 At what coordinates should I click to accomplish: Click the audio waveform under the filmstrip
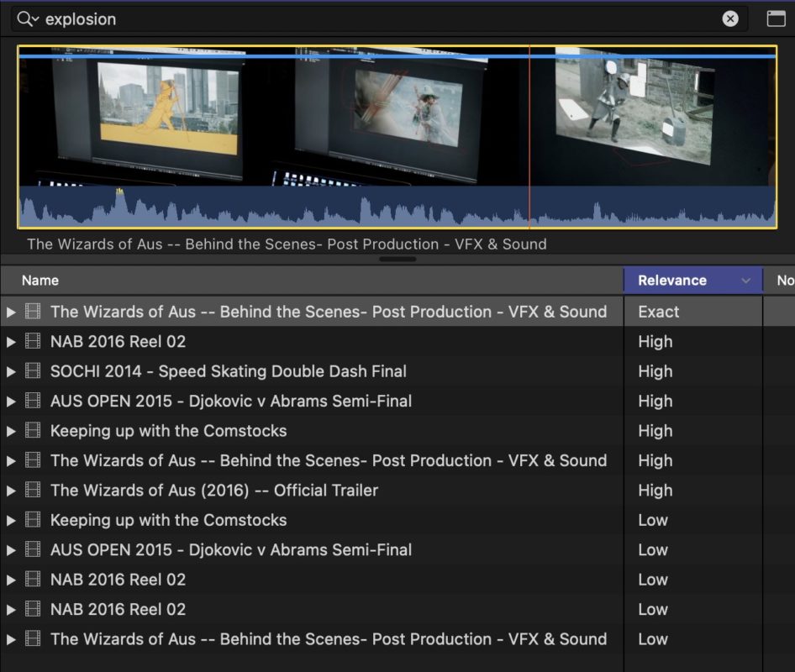pos(397,207)
